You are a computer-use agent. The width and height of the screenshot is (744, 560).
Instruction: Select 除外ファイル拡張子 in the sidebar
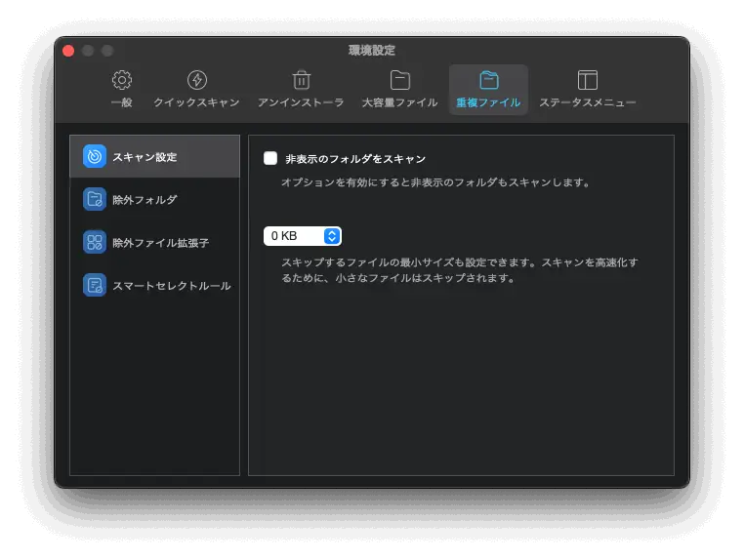click(154, 242)
